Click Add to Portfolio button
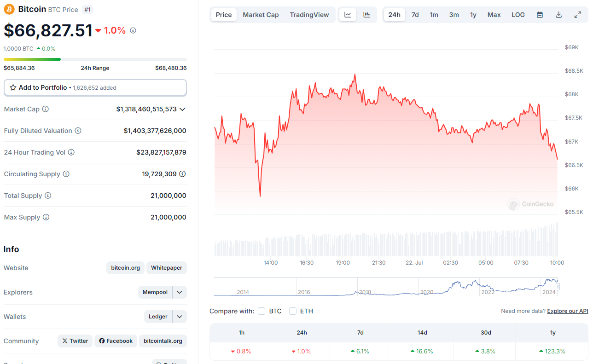The height and width of the screenshot is (364, 593). 95,87
